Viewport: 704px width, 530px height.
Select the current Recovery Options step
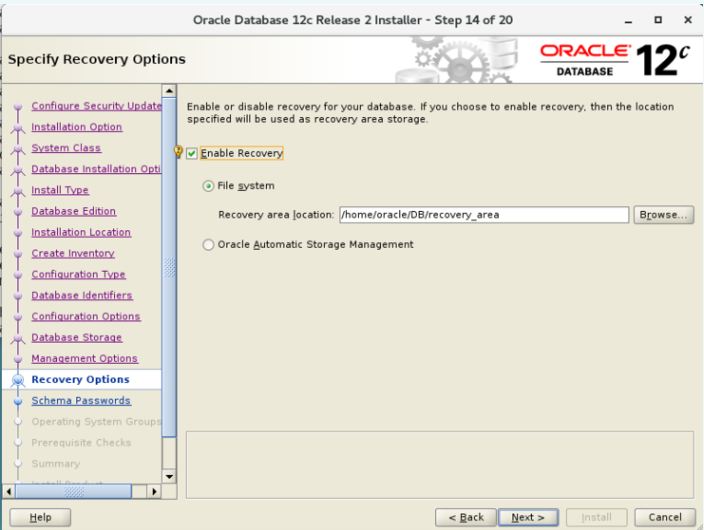tap(80, 380)
